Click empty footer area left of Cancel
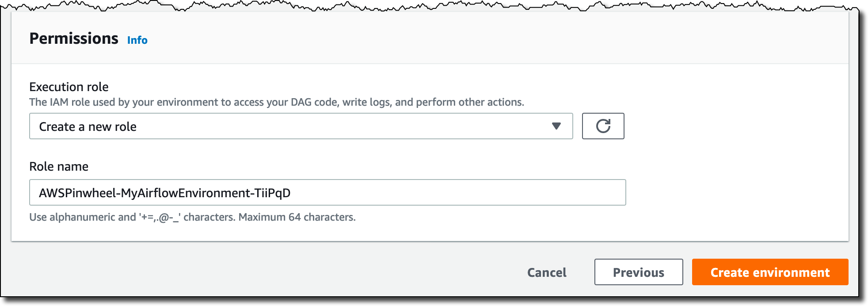This screenshot has width=868, height=306. pos(265,272)
